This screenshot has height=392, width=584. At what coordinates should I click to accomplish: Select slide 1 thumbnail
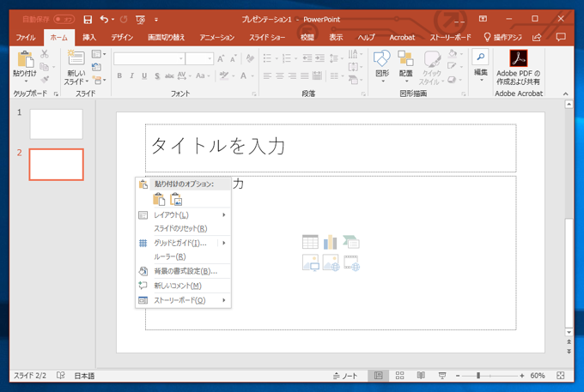[56, 124]
